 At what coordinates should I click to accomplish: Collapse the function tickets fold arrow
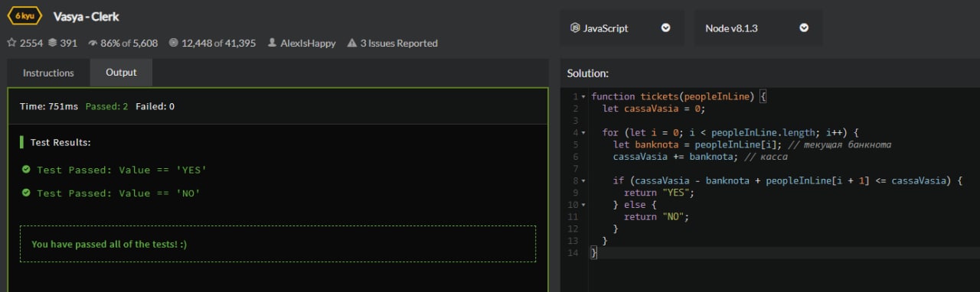coord(584,97)
